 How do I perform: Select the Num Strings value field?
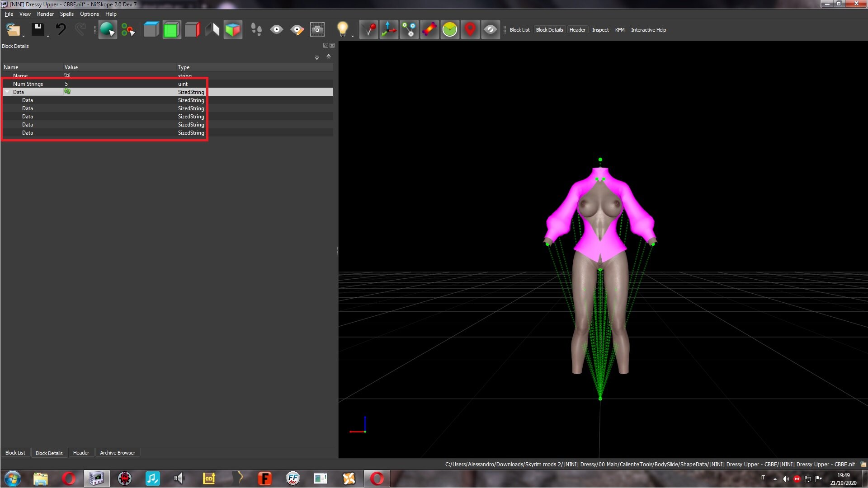pyautogui.click(x=119, y=84)
